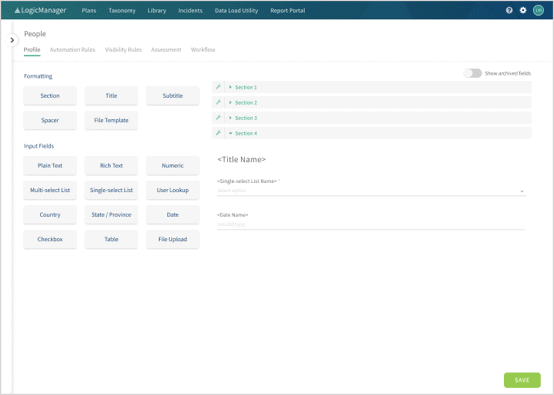This screenshot has width=554, height=395.
Task: Toggle Show archived fields switch
Action: (472, 73)
